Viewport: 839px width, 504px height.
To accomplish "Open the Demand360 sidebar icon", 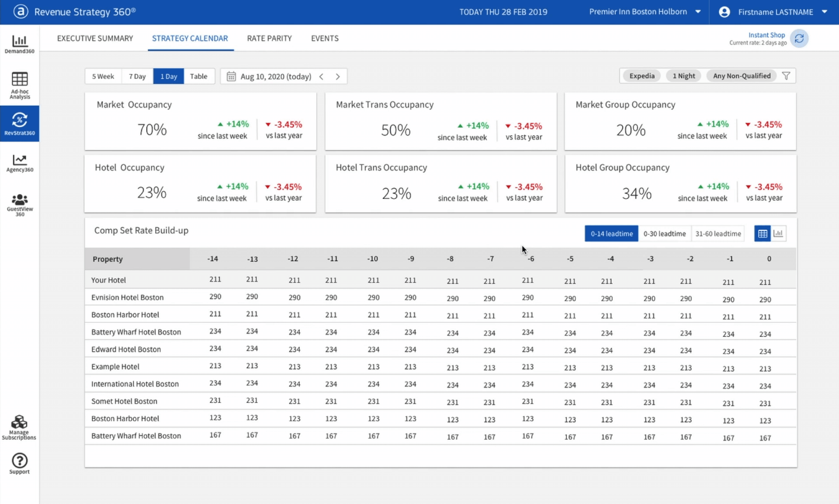I will pos(20,41).
